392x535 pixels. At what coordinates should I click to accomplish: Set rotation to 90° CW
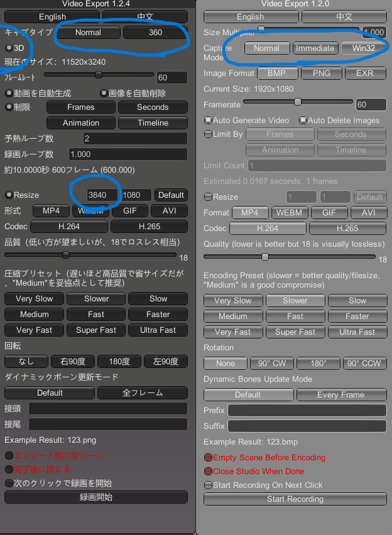coord(272,364)
